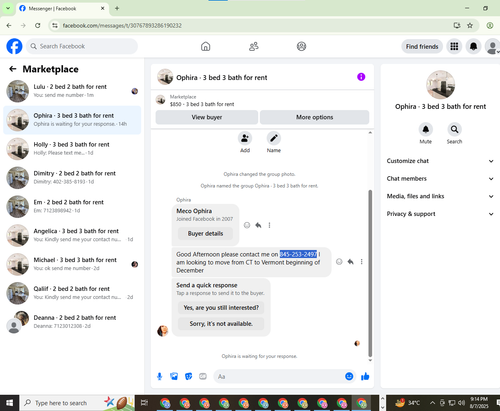Choose a GIF icon
The height and width of the screenshot is (411, 500).
[x=203, y=377]
